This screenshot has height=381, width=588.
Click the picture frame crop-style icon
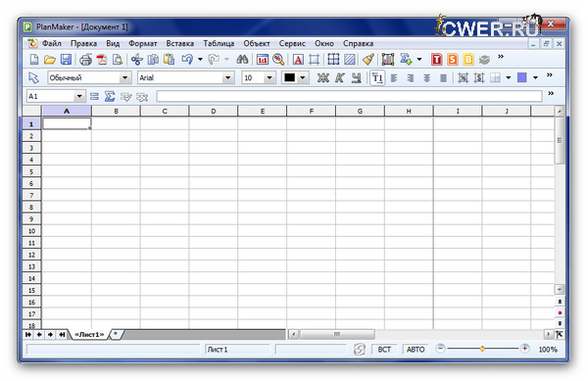coord(314,59)
